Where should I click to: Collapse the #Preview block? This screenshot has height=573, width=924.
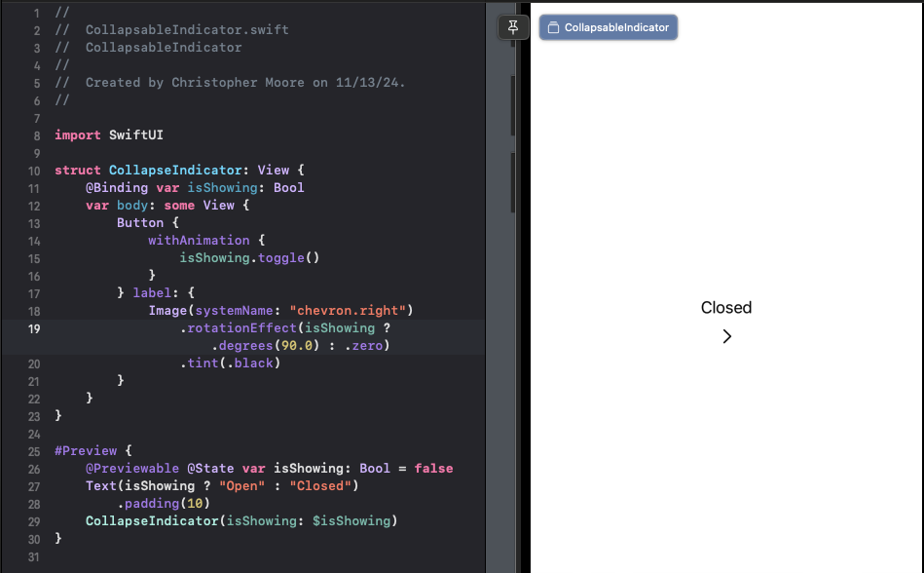94,450
